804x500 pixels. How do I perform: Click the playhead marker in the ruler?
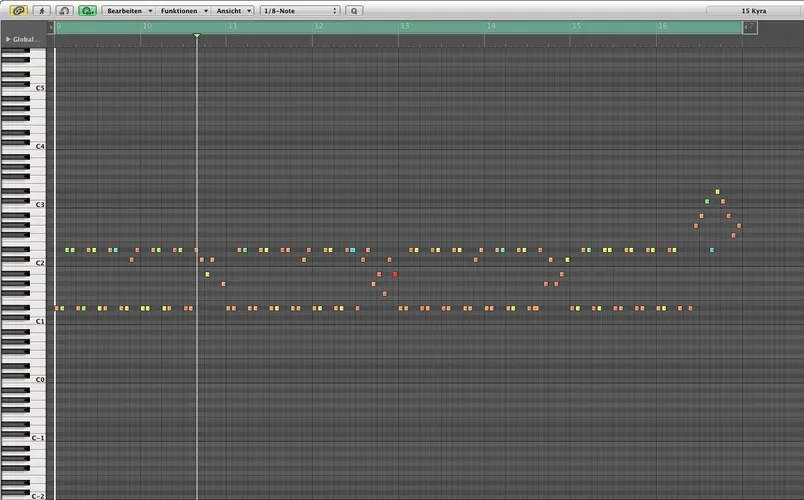click(x=197, y=35)
